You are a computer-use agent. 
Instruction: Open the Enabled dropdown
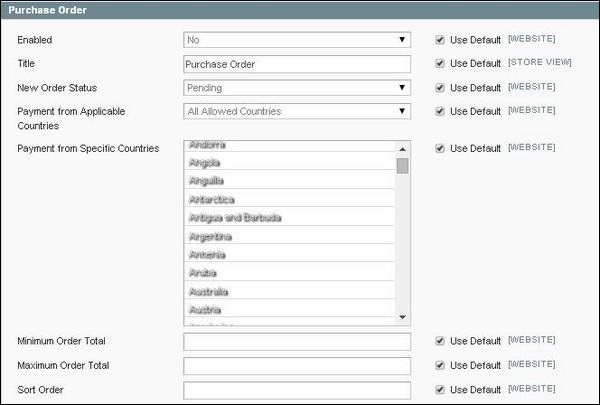pos(297,40)
